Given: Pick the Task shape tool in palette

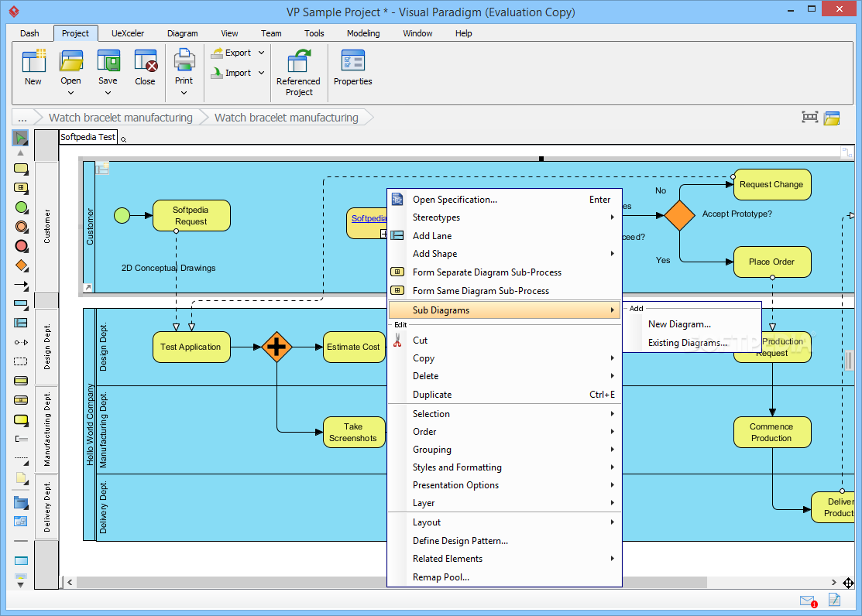Looking at the screenshot, I should [21, 169].
